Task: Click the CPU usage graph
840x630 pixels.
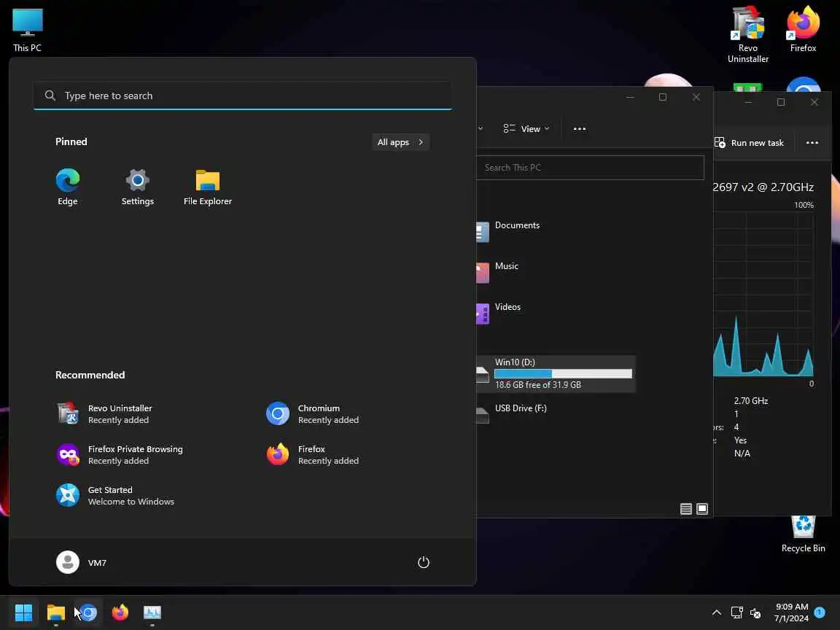Action: tap(764, 294)
